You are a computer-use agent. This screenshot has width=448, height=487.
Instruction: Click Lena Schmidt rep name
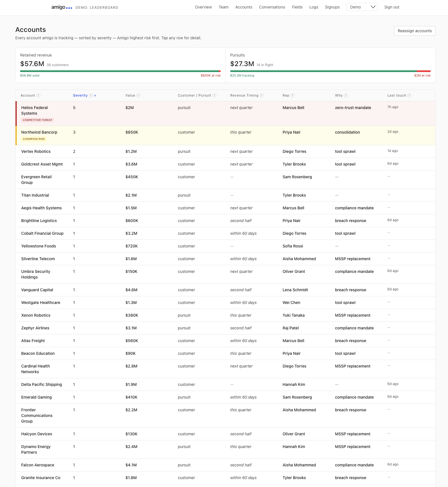(295, 290)
